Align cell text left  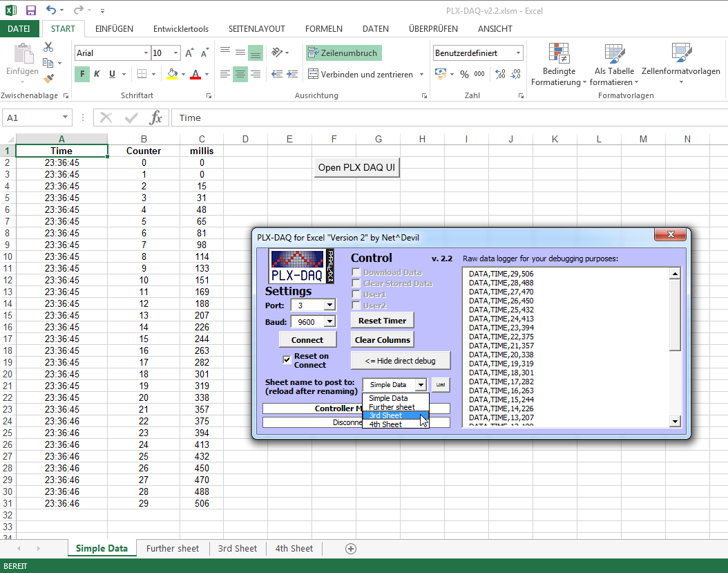(225, 74)
